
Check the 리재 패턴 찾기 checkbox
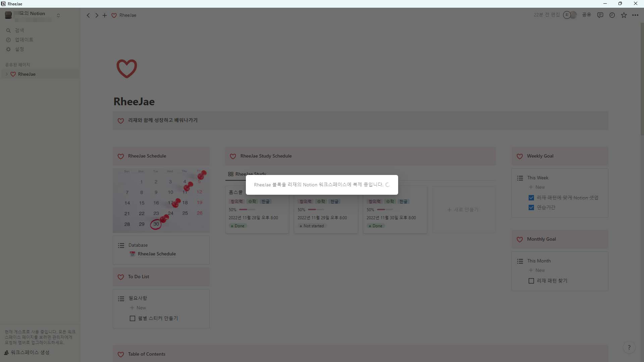click(531, 281)
